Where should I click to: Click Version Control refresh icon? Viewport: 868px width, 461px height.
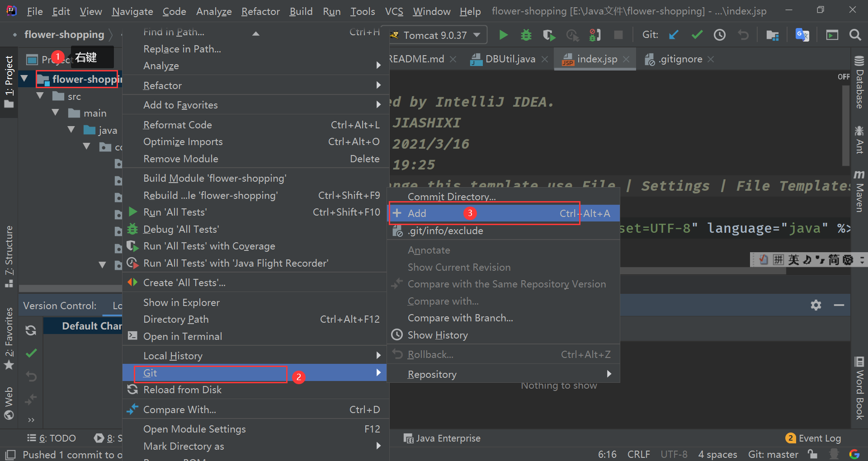pyautogui.click(x=31, y=330)
